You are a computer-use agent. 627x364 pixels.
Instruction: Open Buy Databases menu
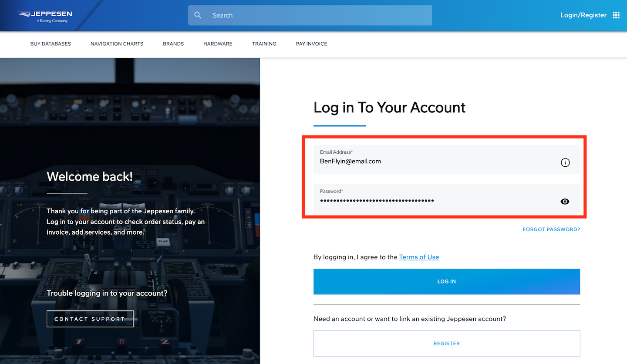tap(51, 44)
